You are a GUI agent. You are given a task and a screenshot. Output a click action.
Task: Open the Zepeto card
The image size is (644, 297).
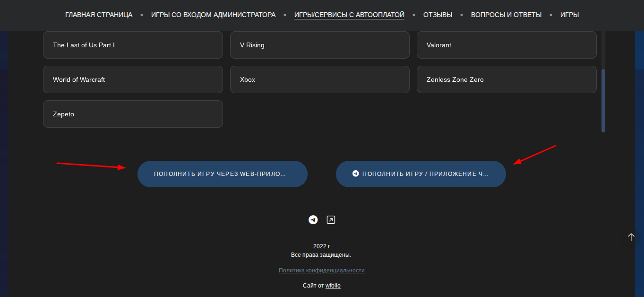[x=133, y=114]
